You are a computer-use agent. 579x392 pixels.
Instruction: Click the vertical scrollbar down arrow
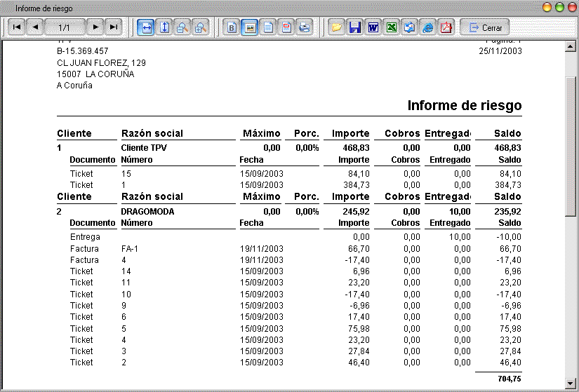(571, 384)
